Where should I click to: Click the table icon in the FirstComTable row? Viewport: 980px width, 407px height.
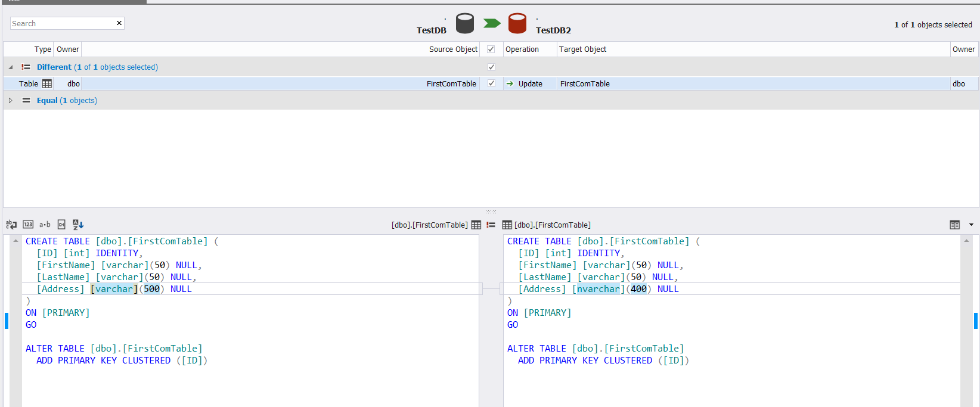[47, 84]
